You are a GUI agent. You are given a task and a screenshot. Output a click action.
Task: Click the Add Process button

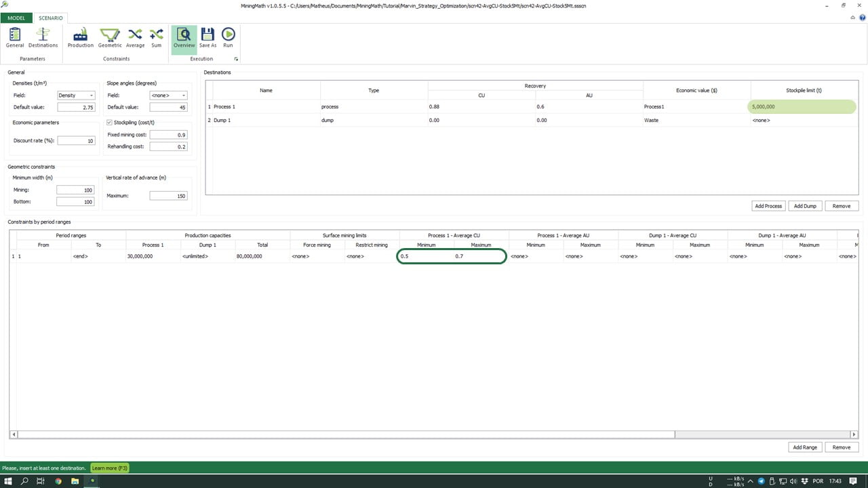click(768, 205)
